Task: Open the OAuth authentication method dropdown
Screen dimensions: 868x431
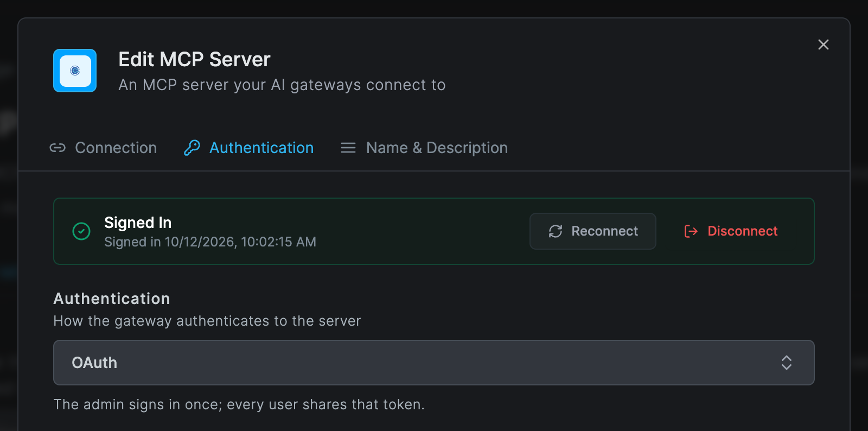Action: (x=434, y=363)
